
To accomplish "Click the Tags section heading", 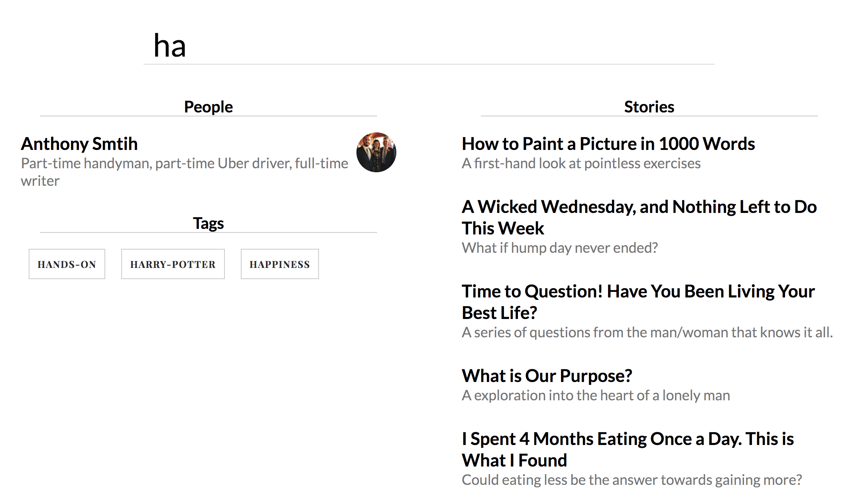I will pos(208,223).
